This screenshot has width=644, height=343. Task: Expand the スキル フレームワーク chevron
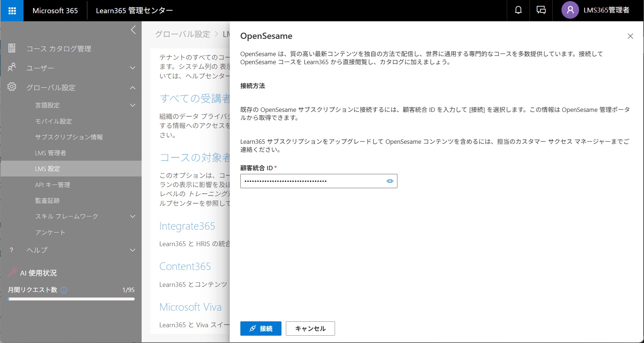click(133, 216)
